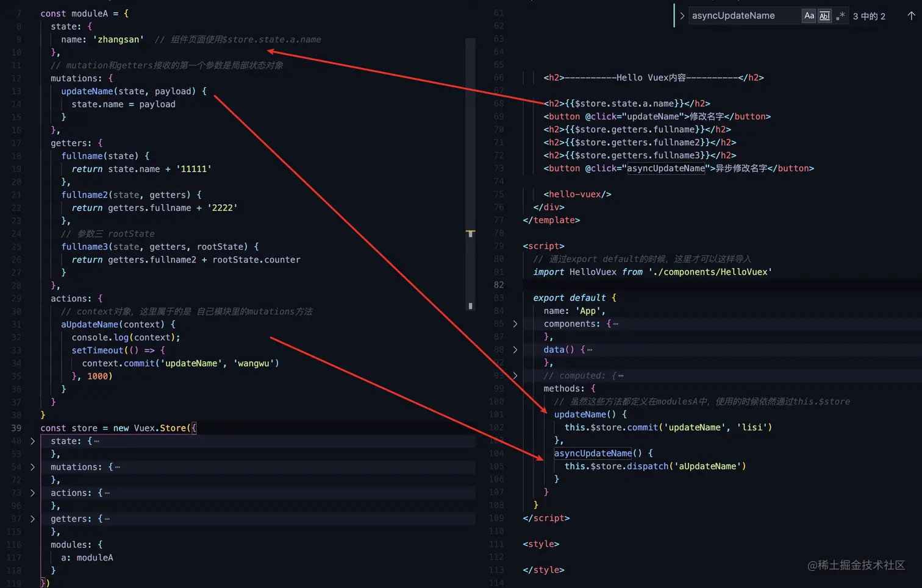Click 'modules: {' line in store
This screenshot has height=588, width=922.
[76, 545]
